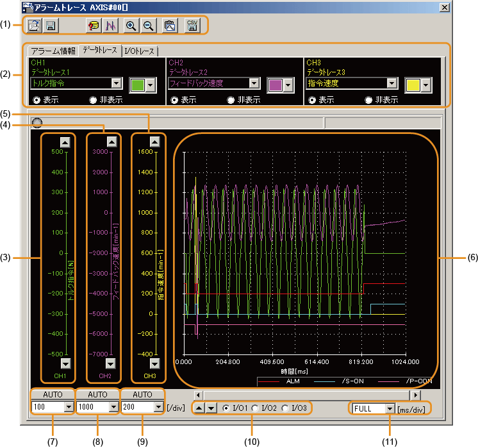Click the floppy disk save icon
The width and height of the screenshot is (478, 448).
pyautogui.click(x=50, y=25)
